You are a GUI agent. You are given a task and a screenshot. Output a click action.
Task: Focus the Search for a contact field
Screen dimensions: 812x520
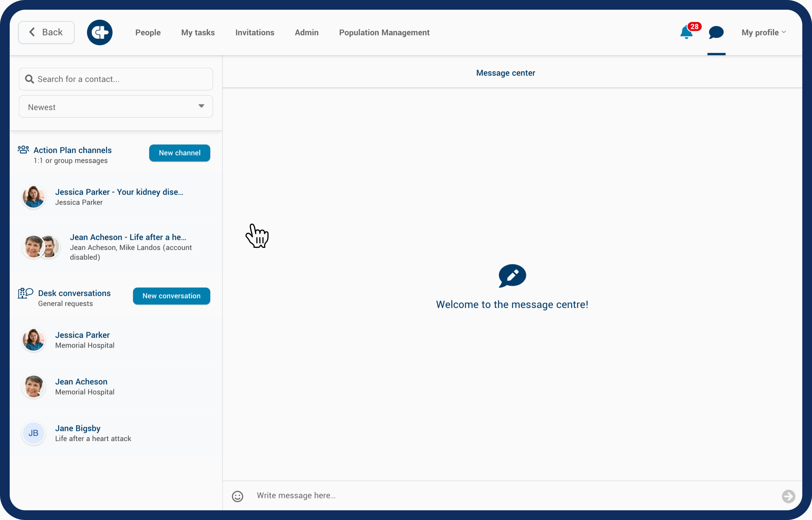click(x=121, y=79)
